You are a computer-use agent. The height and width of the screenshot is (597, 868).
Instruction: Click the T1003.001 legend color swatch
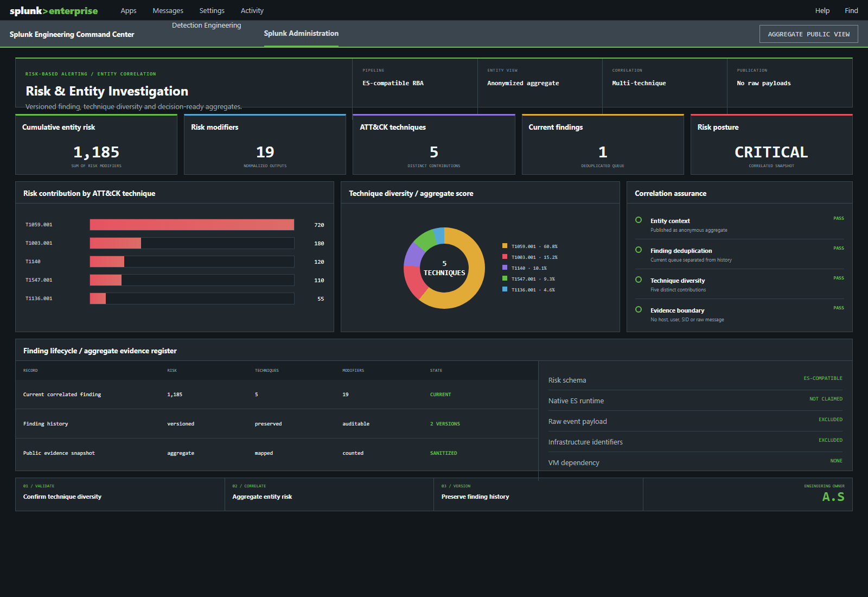click(505, 257)
